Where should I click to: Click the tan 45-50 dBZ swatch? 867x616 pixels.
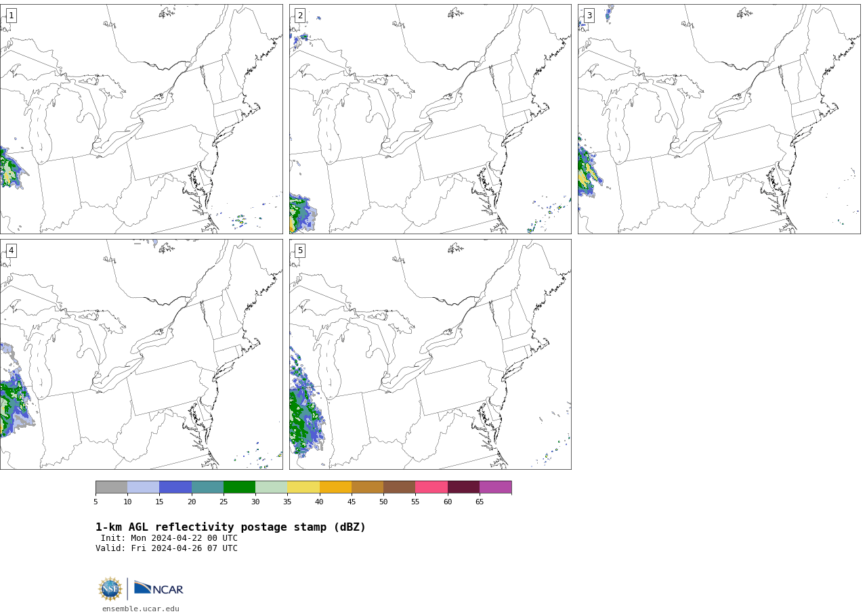[367, 487]
